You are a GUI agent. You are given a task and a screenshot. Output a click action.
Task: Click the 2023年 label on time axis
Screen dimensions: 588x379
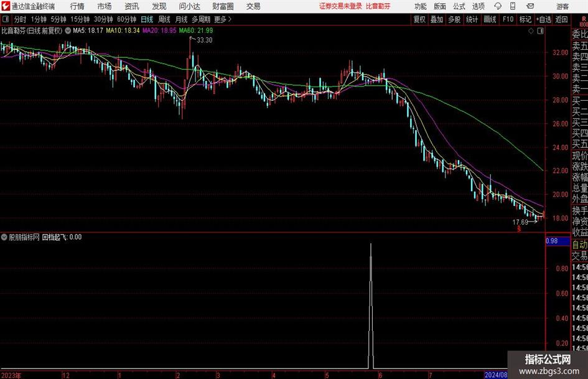pyautogui.click(x=11, y=375)
